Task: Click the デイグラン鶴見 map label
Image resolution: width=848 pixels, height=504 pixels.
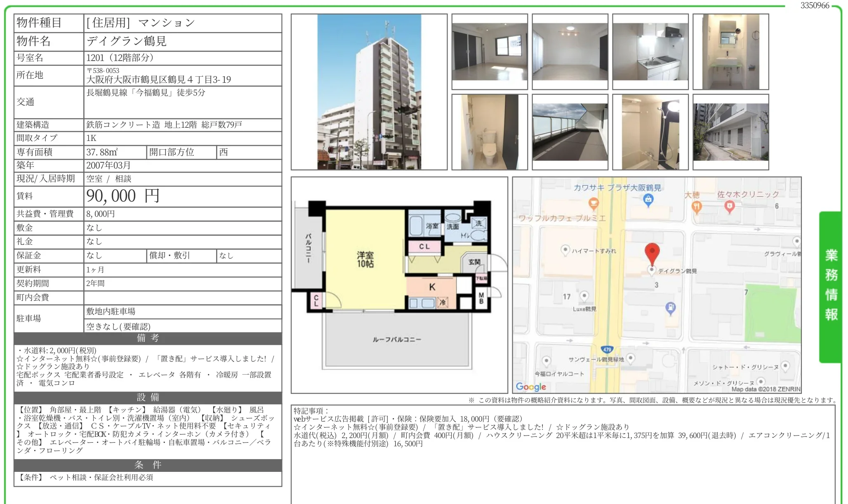Action: point(677,271)
